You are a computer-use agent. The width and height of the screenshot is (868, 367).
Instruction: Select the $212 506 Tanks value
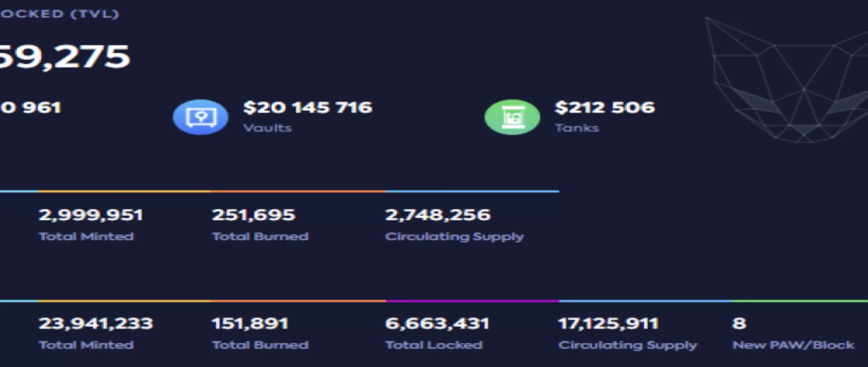(x=605, y=107)
